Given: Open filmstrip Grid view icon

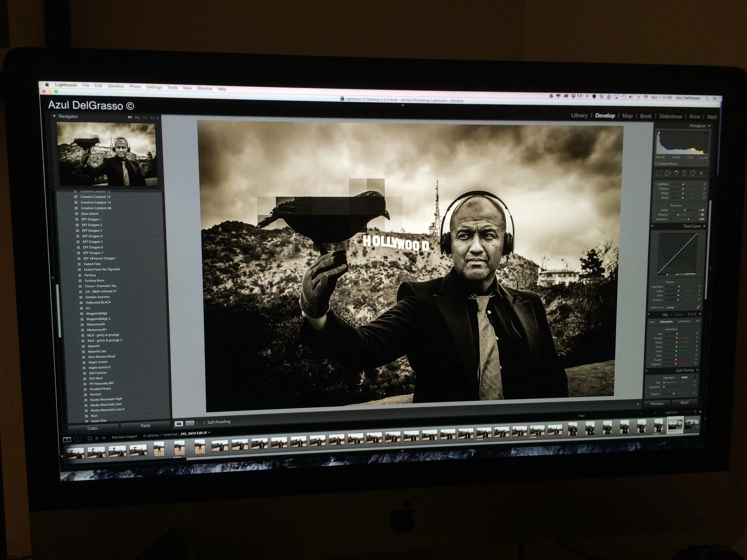Looking at the screenshot, I should 90,438.
